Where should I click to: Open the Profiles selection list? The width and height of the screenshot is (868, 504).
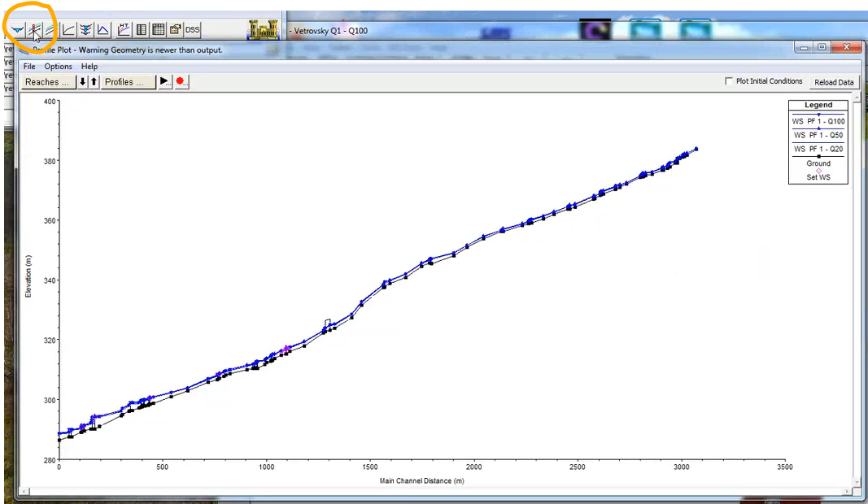click(129, 82)
